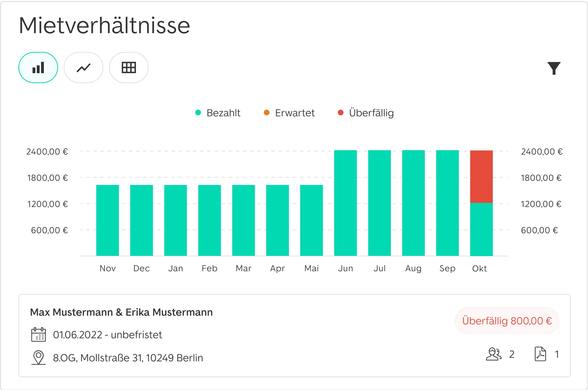The height and width of the screenshot is (390, 588).
Task: Click the document count number 1
Action: pyautogui.click(x=557, y=354)
